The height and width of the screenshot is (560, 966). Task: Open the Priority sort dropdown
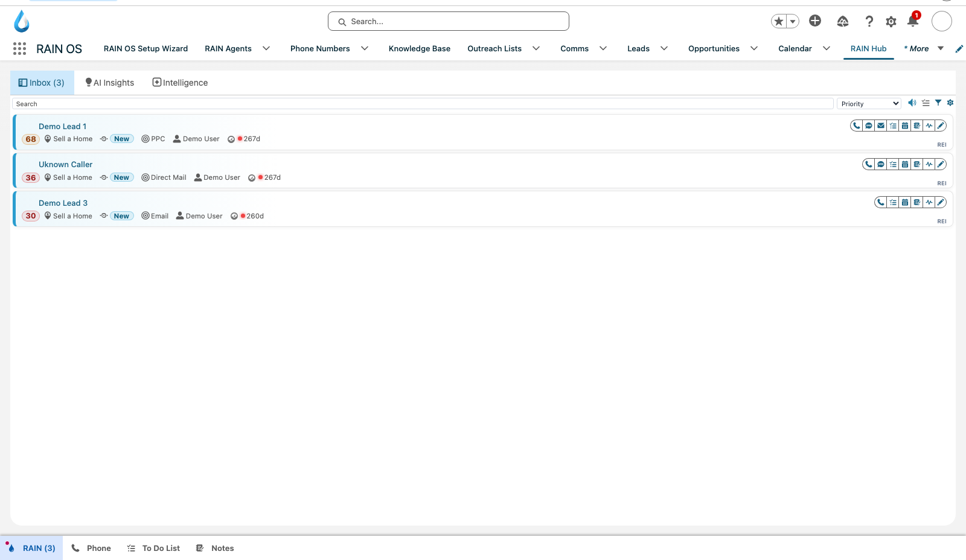point(869,104)
